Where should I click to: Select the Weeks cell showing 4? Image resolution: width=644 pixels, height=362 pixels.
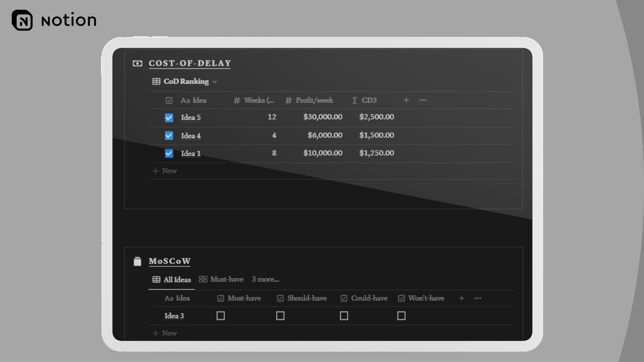(x=274, y=135)
